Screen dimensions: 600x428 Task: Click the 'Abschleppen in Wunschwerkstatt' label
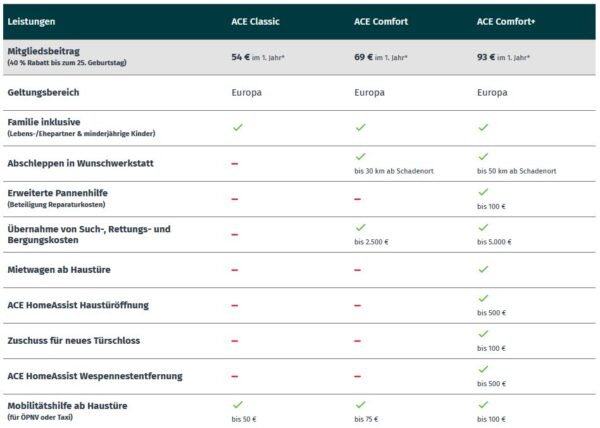point(80,164)
